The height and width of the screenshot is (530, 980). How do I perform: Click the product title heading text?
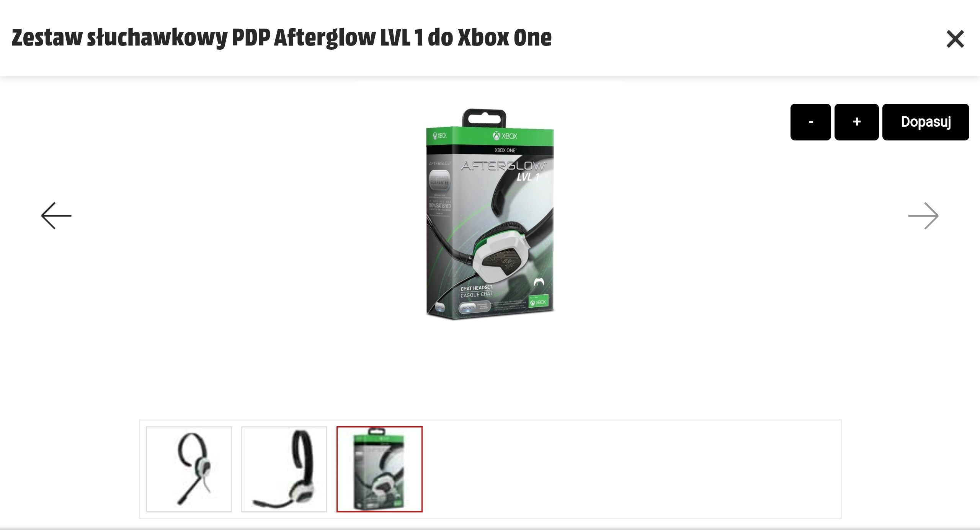coord(282,38)
